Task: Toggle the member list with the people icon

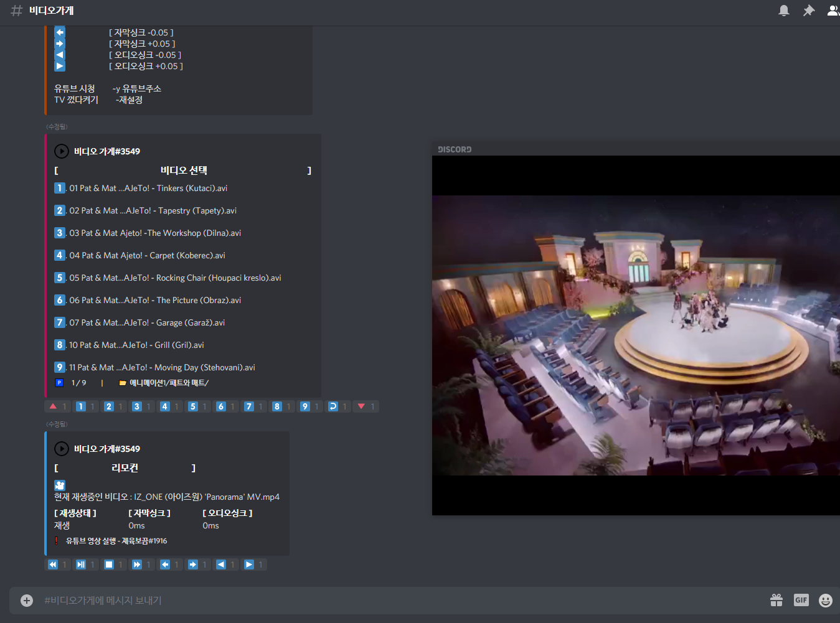Action: point(833,10)
